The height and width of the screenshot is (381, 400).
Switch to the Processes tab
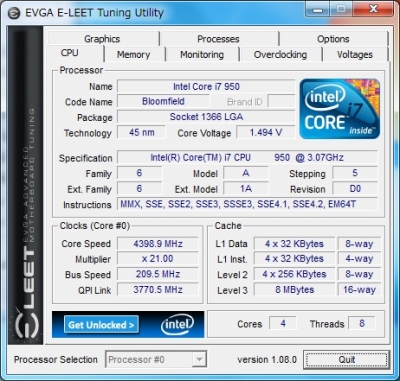coord(218,39)
